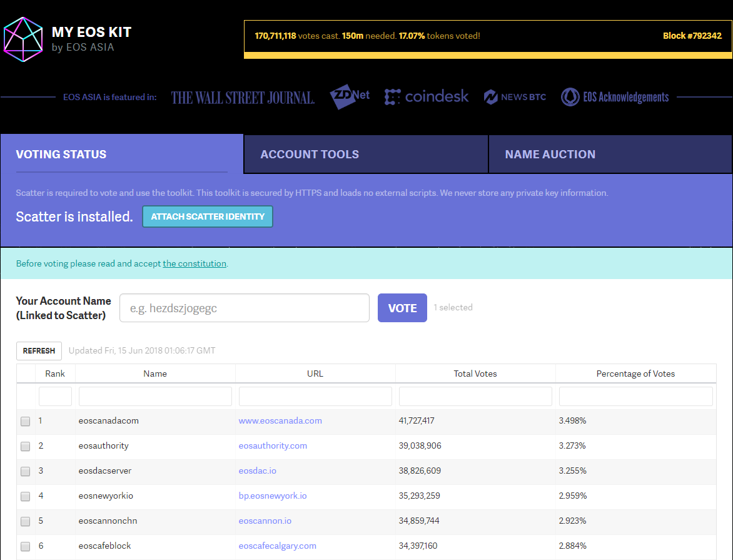Tick the checkbox for eoscanadacom
The image size is (733, 560).
click(x=26, y=421)
